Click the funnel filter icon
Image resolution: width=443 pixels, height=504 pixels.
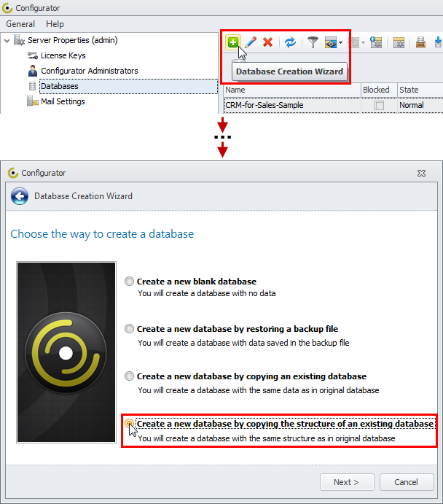[313, 42]
